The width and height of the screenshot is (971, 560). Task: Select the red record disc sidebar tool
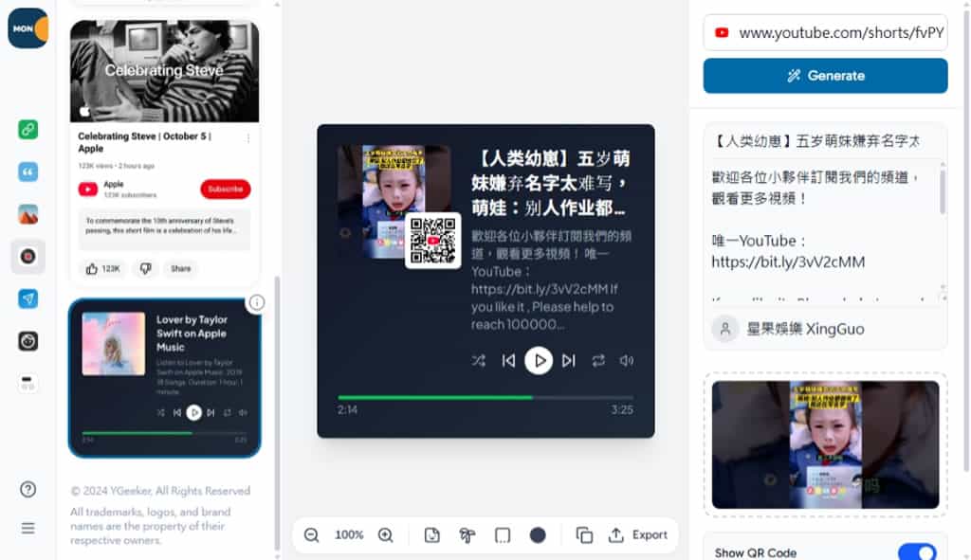click(x=27, y=256)
